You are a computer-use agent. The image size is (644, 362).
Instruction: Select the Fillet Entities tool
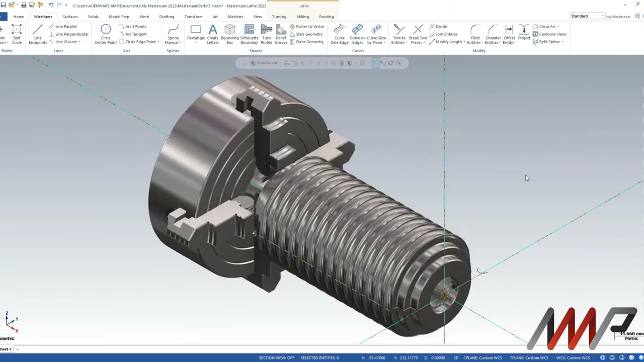click(x=475, y=34)
